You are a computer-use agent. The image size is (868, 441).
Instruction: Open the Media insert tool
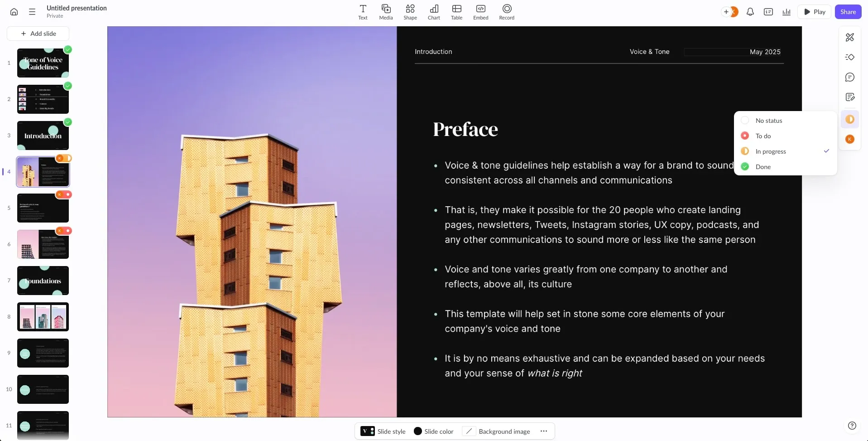pyautogui.click(x=386, y=12)
